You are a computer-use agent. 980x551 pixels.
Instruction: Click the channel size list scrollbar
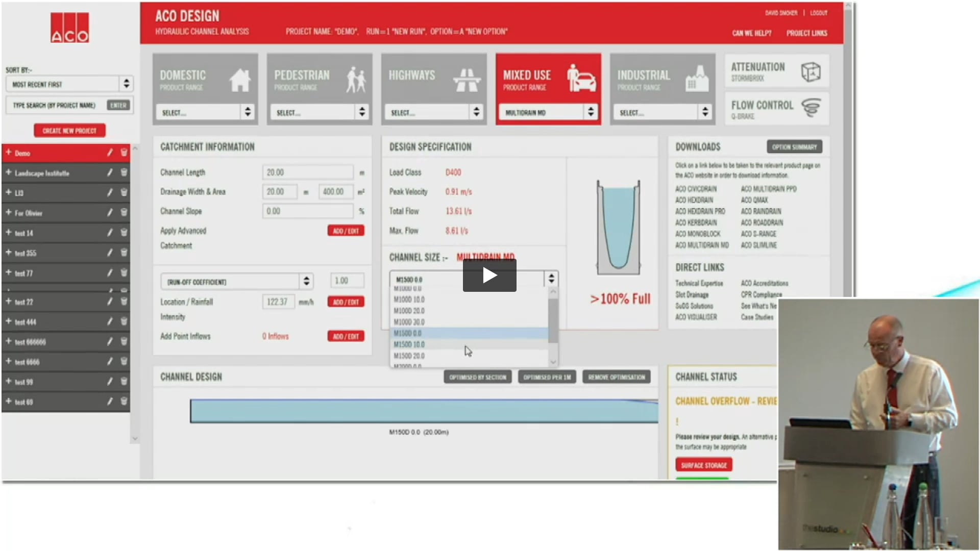[x=553, y=320]
